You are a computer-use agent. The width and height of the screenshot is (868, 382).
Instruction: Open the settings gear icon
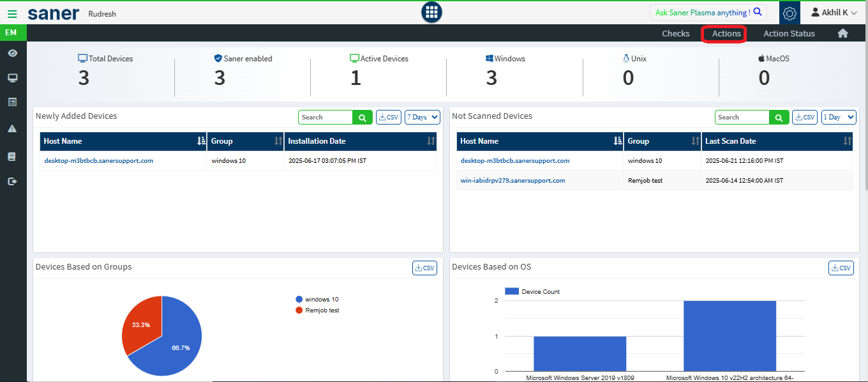click(789, 13)
